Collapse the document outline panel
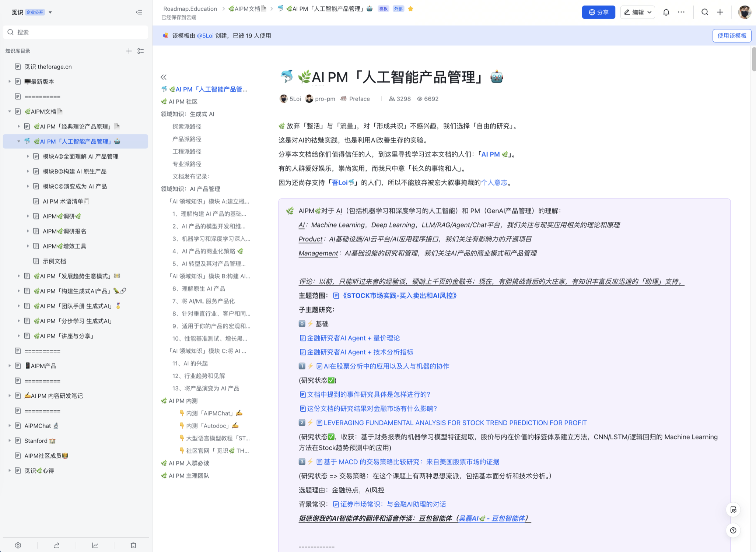 (164, 77)
